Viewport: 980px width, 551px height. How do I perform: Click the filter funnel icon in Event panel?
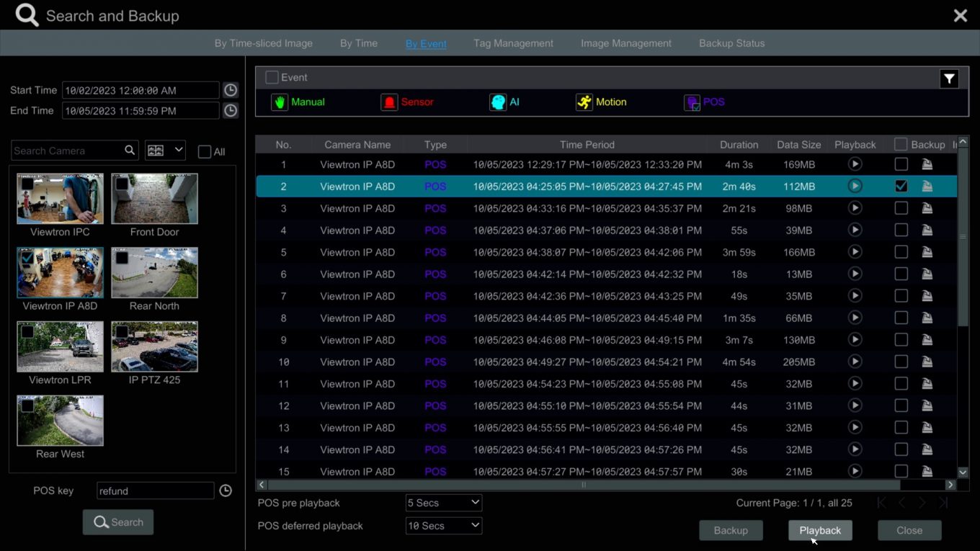point(949,79)
